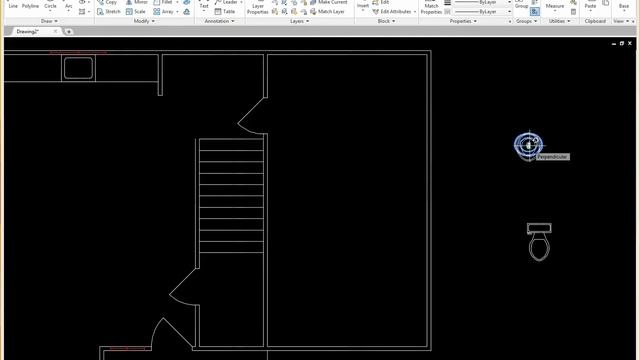Open the Array tool dropdown arrow
640x360 pixels.
[x=177, y=12]
